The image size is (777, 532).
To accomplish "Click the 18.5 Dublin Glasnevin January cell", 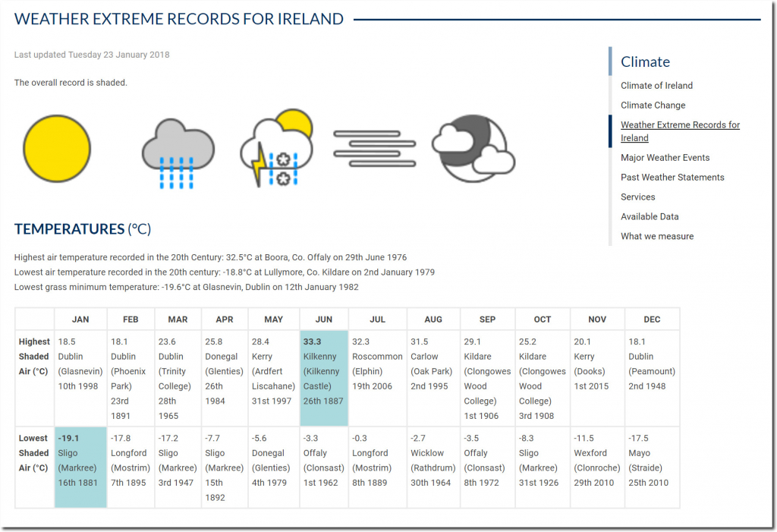I will point(80,378).
